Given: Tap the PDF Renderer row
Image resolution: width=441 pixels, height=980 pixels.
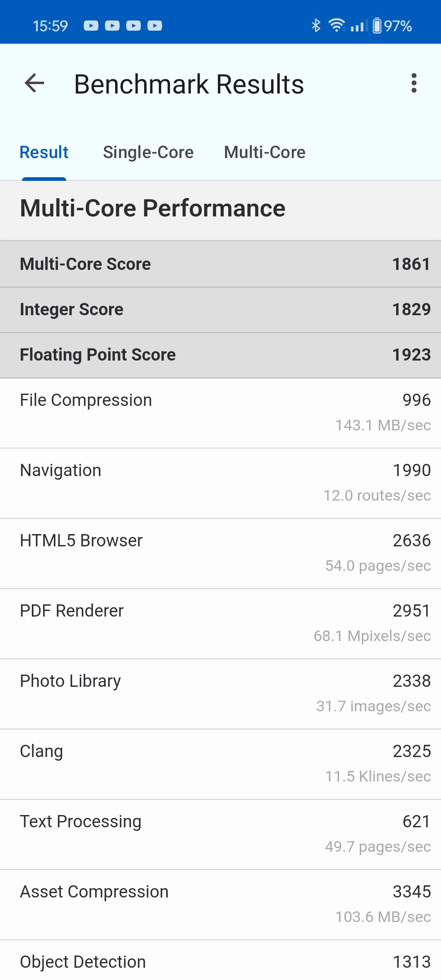Looking at the screenshot, I should coord(220,623).
